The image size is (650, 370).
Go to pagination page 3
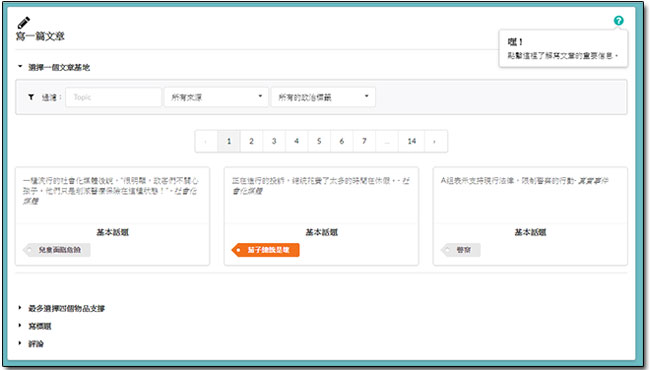274,141
